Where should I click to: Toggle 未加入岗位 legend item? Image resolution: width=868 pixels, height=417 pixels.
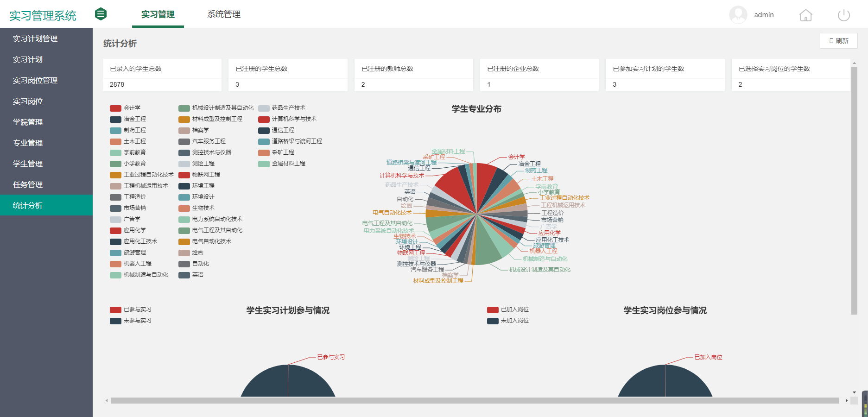508,321
